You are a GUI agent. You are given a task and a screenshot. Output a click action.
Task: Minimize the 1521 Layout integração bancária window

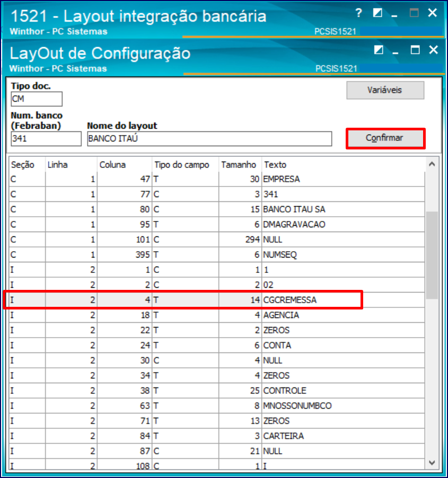pyautogui.click(x=394, y=15)
